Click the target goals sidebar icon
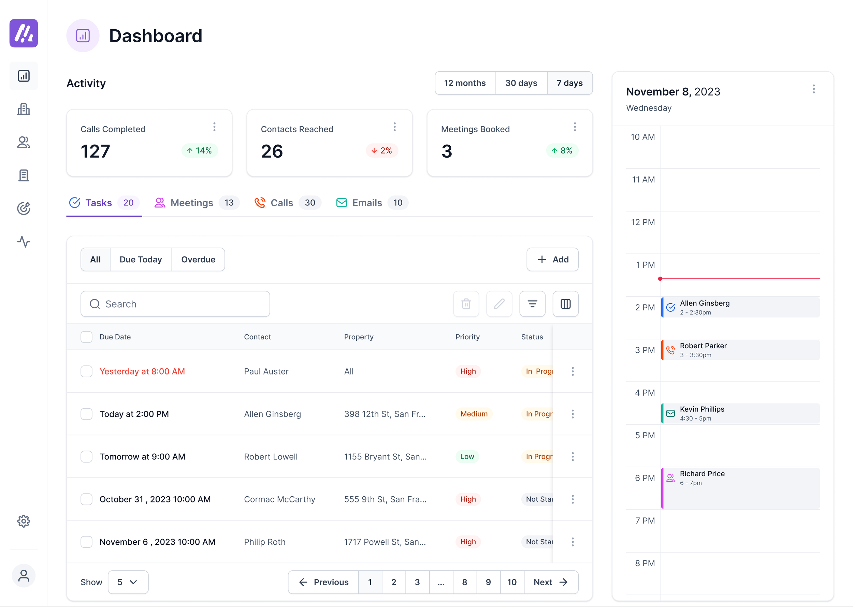 23,208
